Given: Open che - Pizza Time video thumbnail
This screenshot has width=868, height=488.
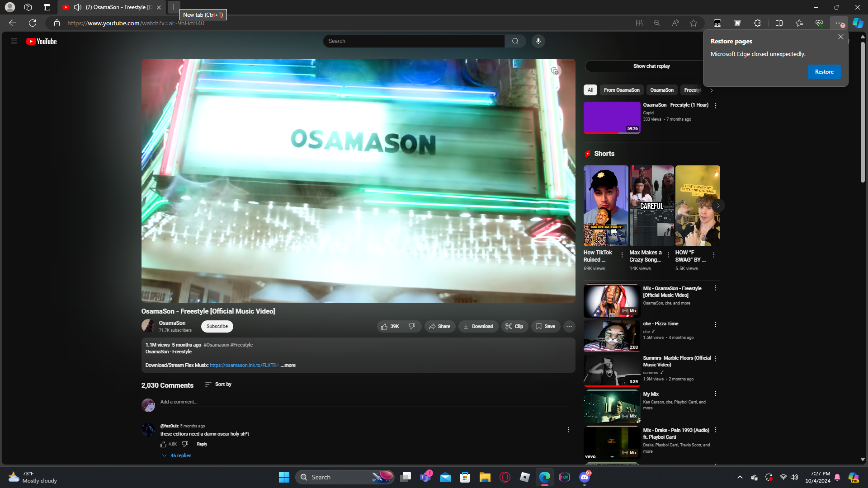Looking at the screenshot, I should click(612, 336).
